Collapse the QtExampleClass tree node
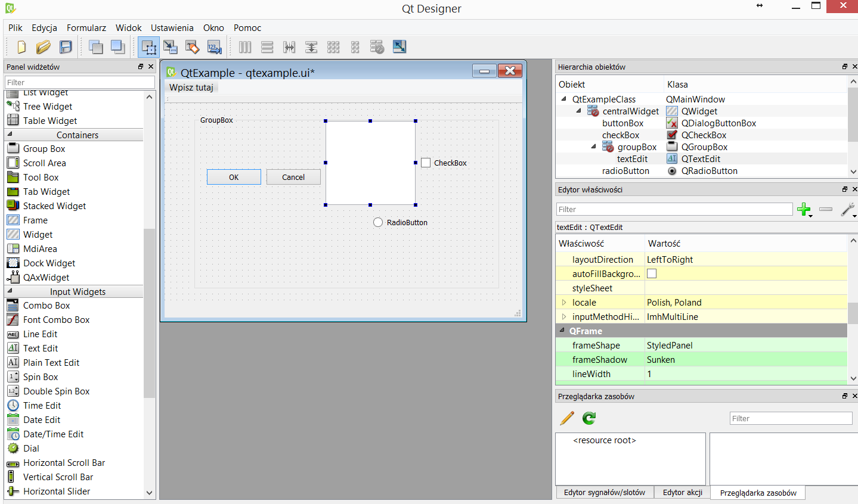 (563, 99)
